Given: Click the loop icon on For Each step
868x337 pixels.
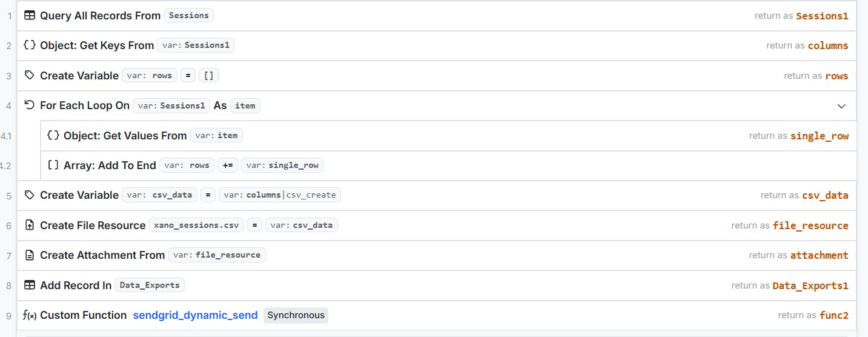Looking at the screenshot, I should coord(29,105).
